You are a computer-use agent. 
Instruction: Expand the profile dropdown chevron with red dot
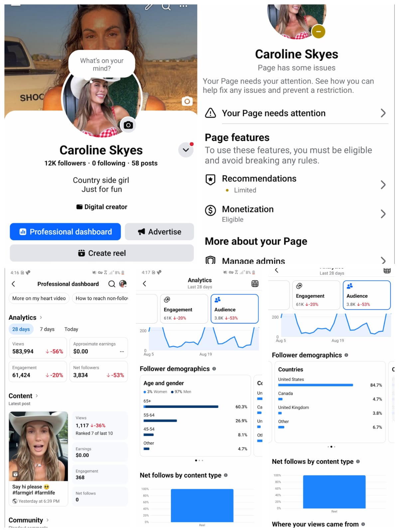[186, 150]
